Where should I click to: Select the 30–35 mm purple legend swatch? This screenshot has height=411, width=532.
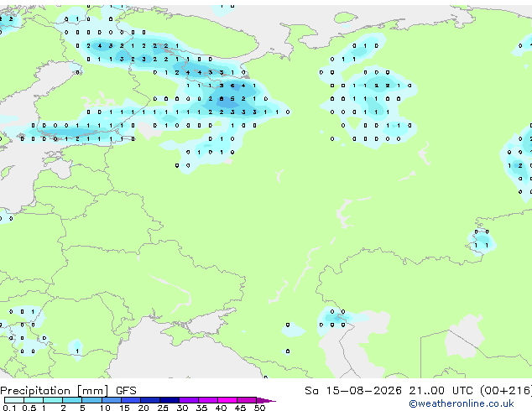[189, 400]
